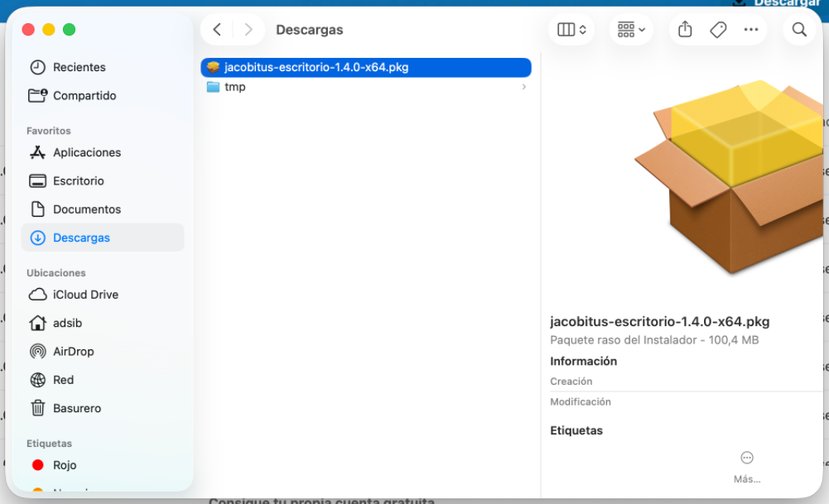Screen dimensions: 829x504
Task: Click the magnifying glass search icon
Action: [x=799, y=30]
